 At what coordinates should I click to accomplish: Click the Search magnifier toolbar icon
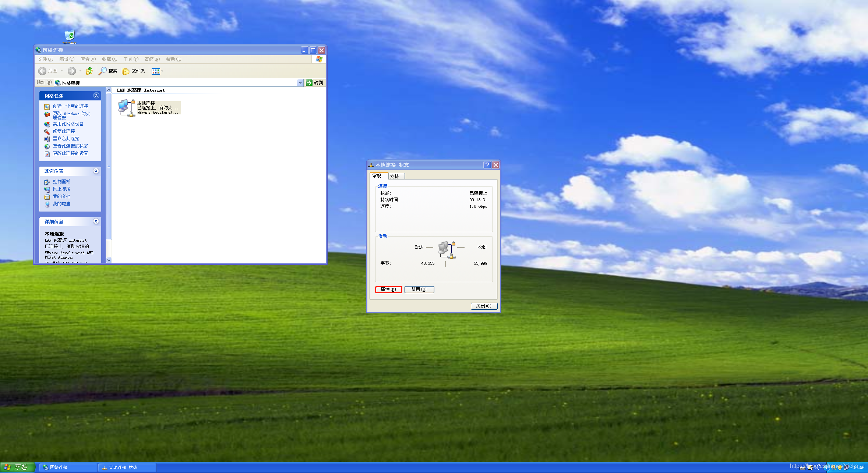tap(103, 71)
